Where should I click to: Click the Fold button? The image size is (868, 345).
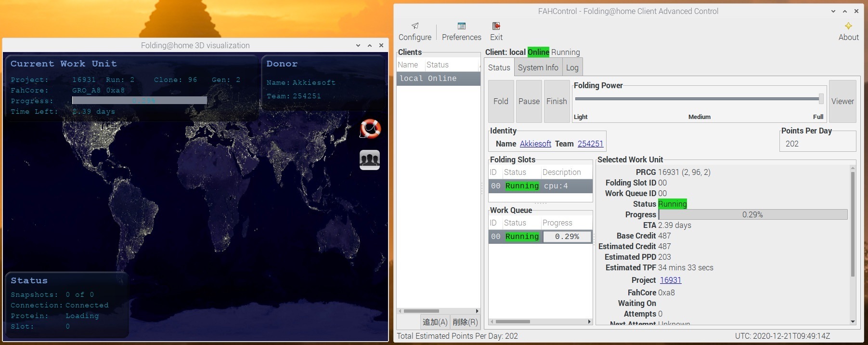click(501, 101)
